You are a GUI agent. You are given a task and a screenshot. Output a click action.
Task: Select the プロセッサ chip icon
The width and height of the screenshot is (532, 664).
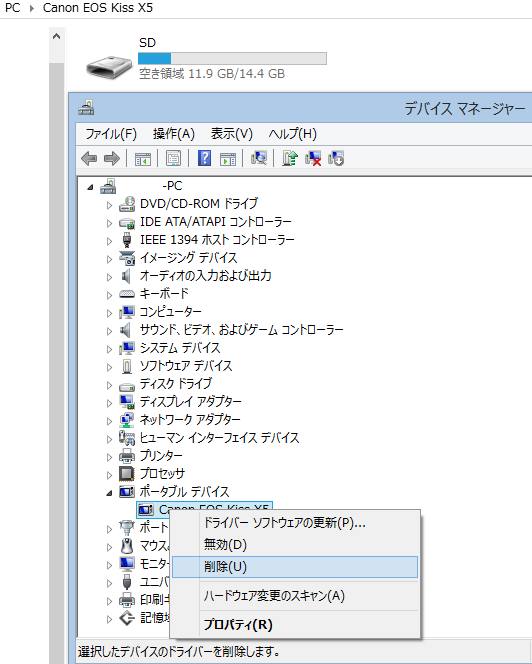coord(127,473)
